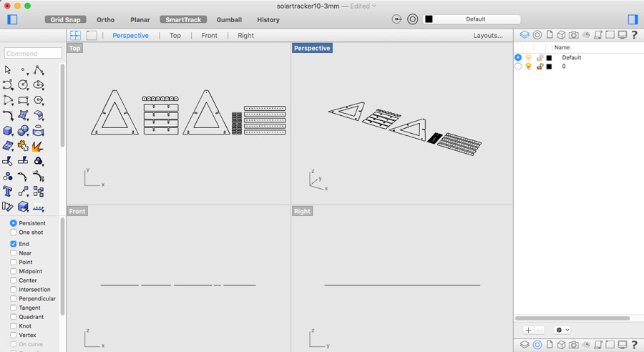Toggle visibility bulb of layer 0
This screenshot has height=352, width=644.
point(529,67)
